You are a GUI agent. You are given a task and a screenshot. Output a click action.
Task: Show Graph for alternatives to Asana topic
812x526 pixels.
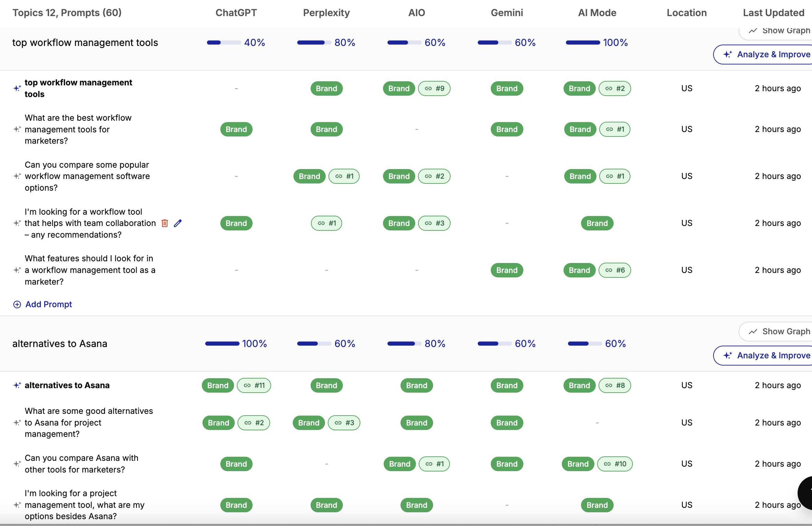click(776, 332)
